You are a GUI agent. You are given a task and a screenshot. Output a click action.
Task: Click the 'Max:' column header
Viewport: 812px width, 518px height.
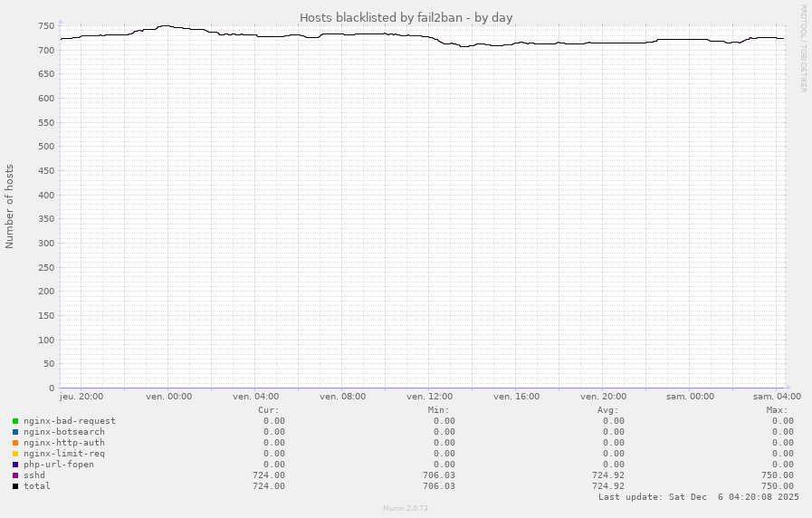coord(776,410)
